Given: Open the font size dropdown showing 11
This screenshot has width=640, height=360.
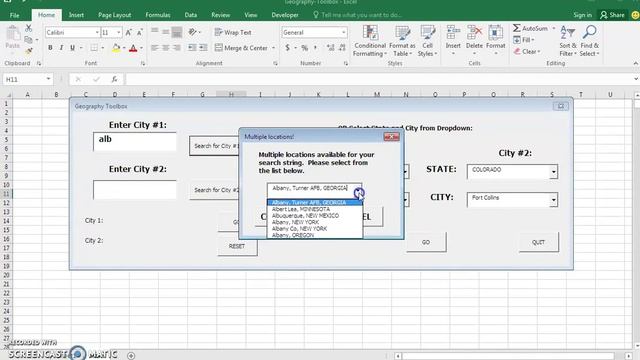Looking at the screenshot, I should point(118,32).
